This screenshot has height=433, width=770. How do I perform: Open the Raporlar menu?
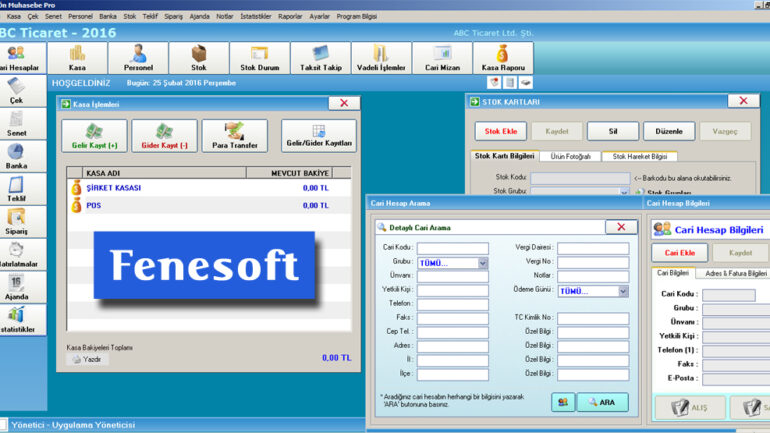[x=290, y=16]
